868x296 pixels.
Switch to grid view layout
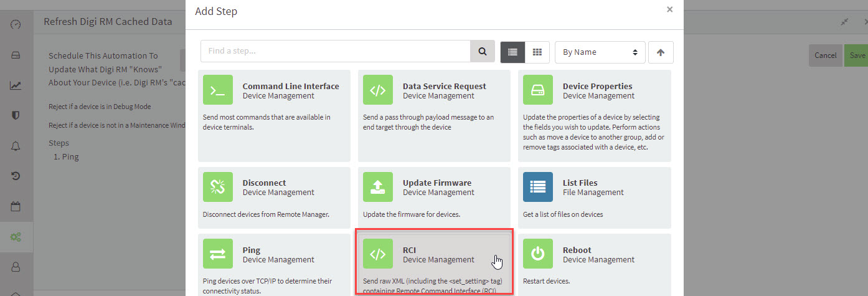click(537, 52)
